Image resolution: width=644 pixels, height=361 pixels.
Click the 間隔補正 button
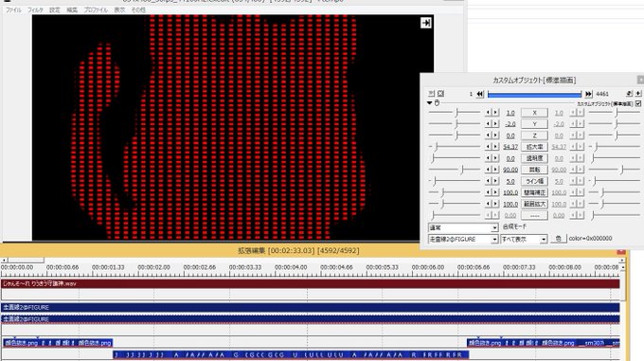pos(534,192)
